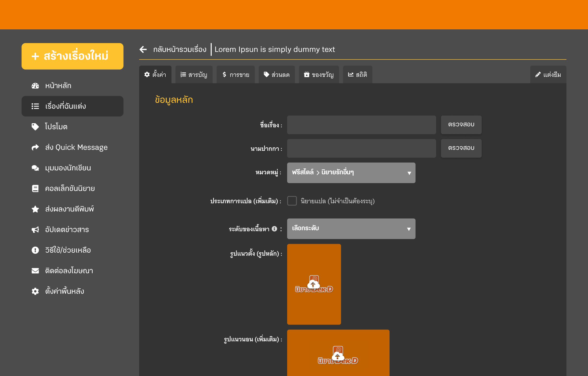Click the plus icon on สร้างเรื่องใหม่
The width and height of the screenshot is (588, 376).
pos(35,56)
